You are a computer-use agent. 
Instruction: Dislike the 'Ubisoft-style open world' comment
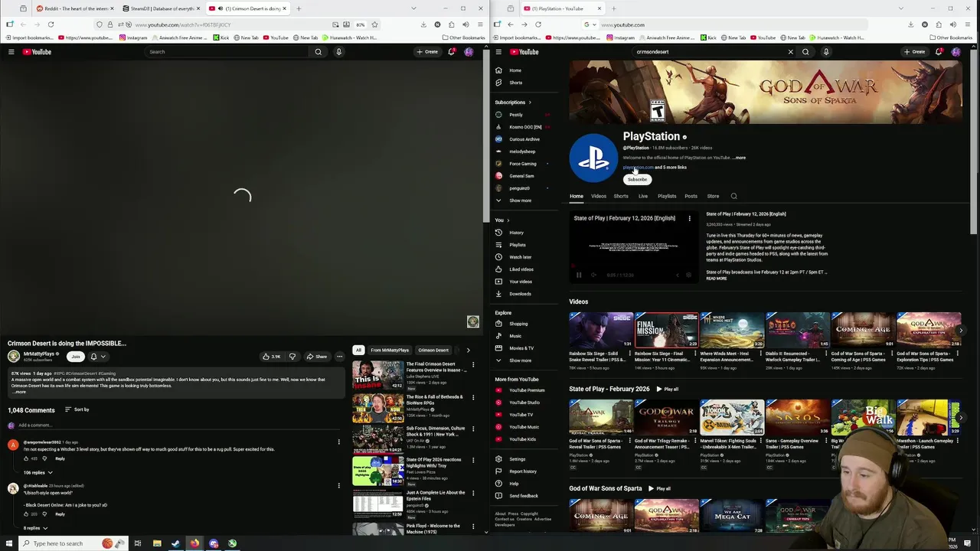pyautogui.click(x=44, y=514)
